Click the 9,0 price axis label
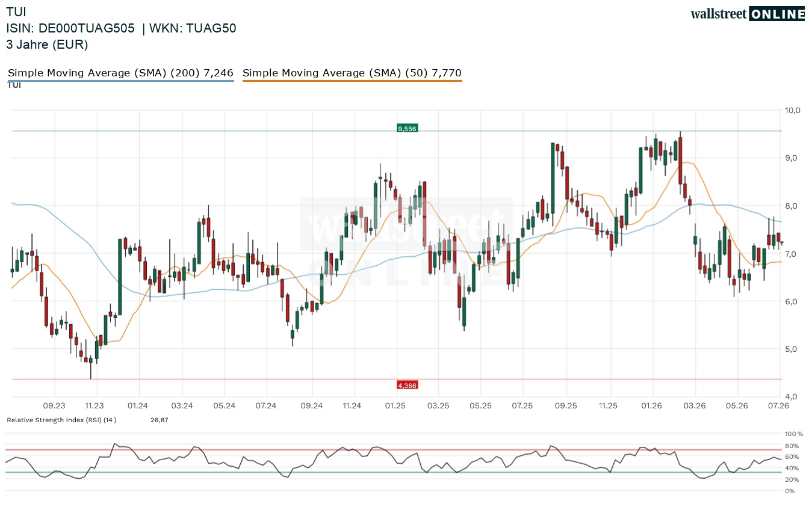 tap(791, 158)
